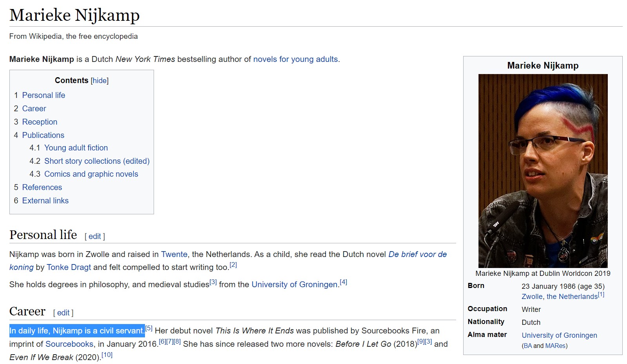Open Marieke Nijkamp infobox photo

(x=543, y=171)
